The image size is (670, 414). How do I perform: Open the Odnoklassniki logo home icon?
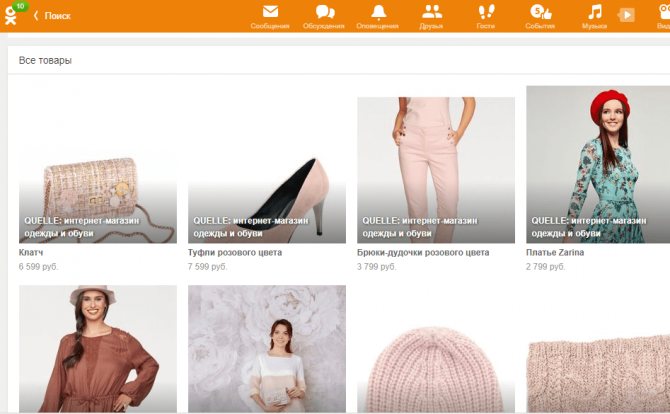pyautogui.click(x=10, y=16)
